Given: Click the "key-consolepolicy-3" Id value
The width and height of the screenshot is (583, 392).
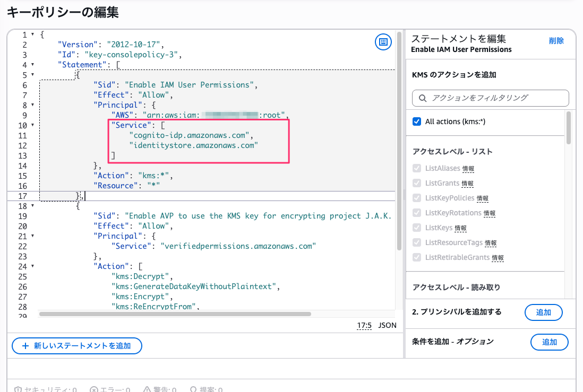Looking at the screenshot, I should click(x=131, y=55).
